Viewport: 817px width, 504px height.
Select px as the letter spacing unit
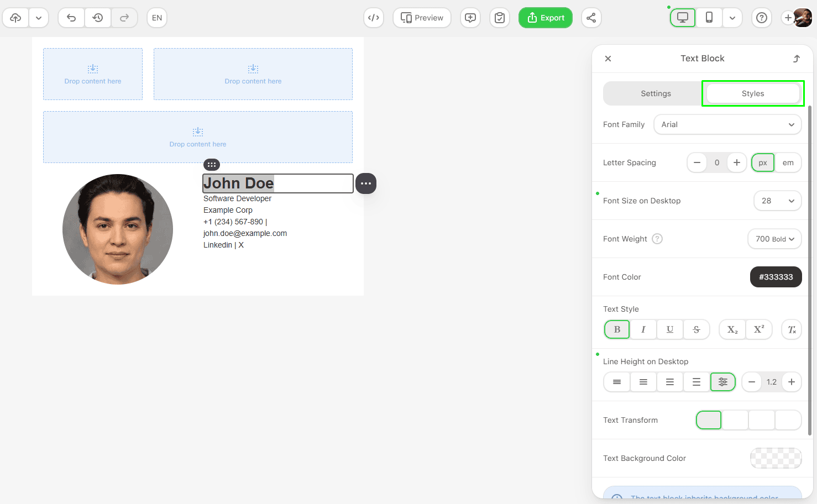(x=763, y=162)
